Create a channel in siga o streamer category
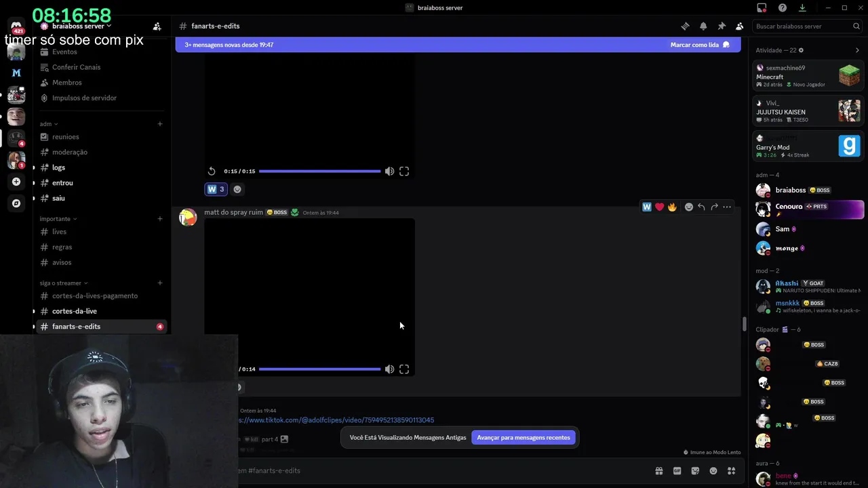Viewport: 868px width, 488px height. pos(160,283)
